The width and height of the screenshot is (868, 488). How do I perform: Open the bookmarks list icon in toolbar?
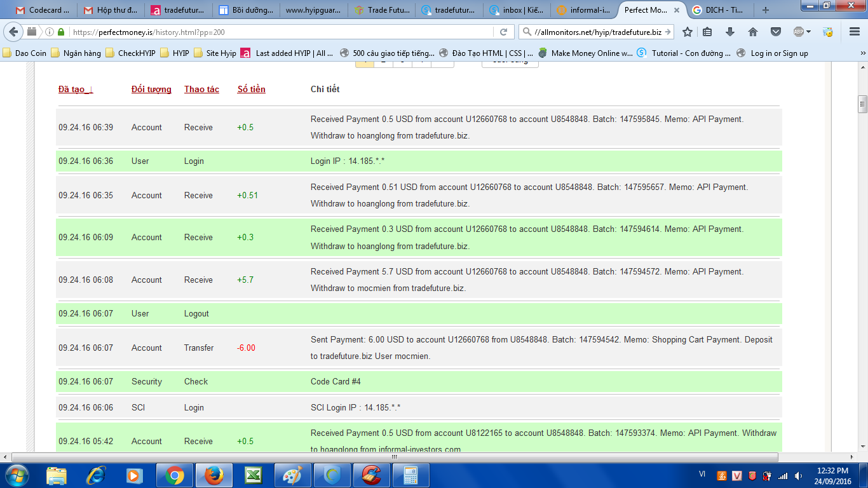[707, 32]
